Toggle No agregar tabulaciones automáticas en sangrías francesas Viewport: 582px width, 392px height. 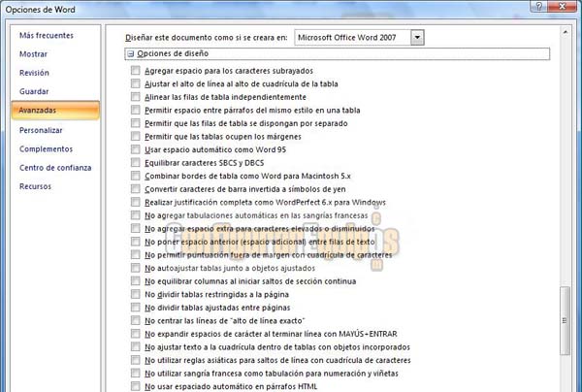point(136,215)
